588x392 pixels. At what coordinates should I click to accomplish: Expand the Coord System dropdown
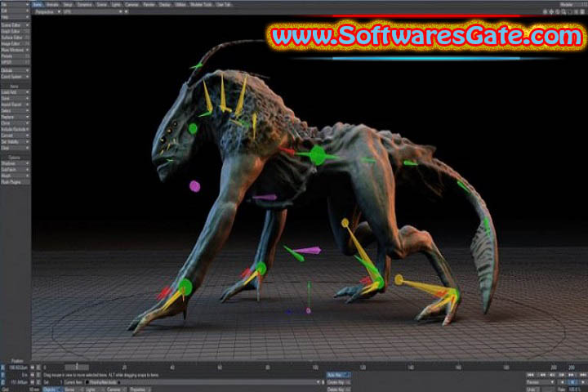point(15,77)
